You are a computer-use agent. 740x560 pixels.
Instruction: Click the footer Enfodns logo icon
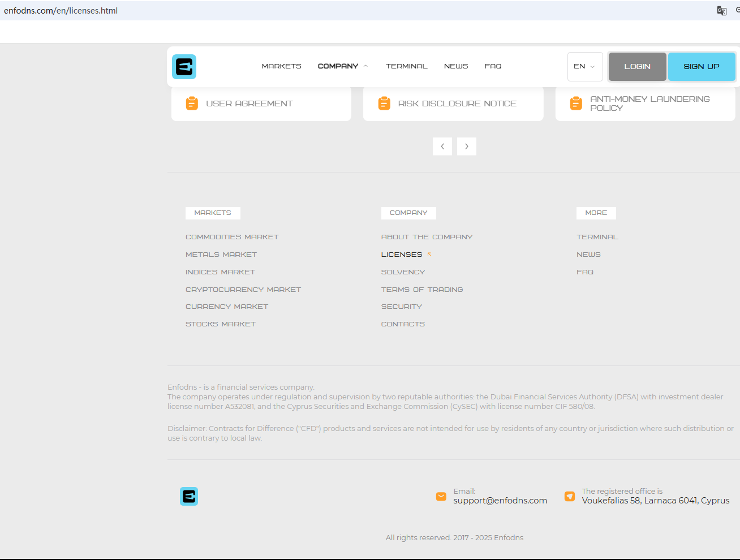(x=189, y=496)
